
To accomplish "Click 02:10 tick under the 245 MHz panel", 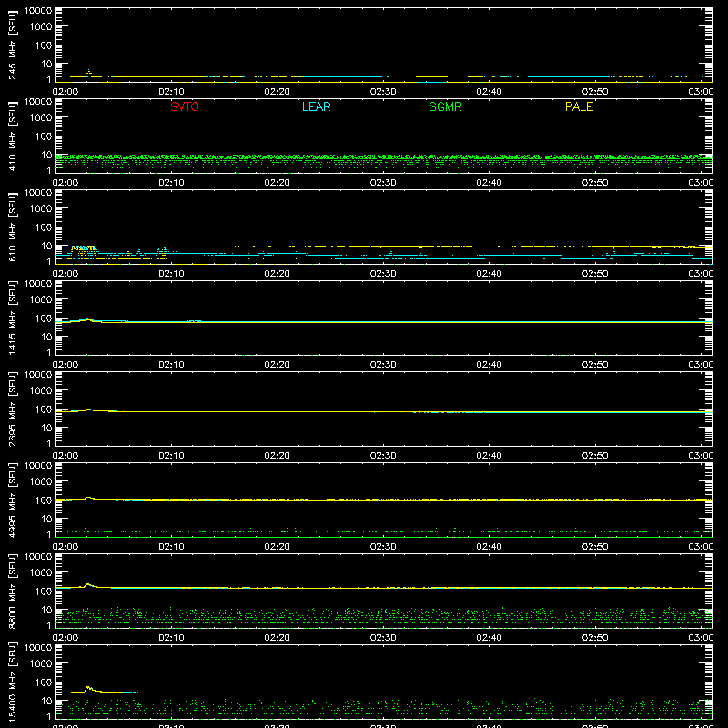I will point(171,92).
